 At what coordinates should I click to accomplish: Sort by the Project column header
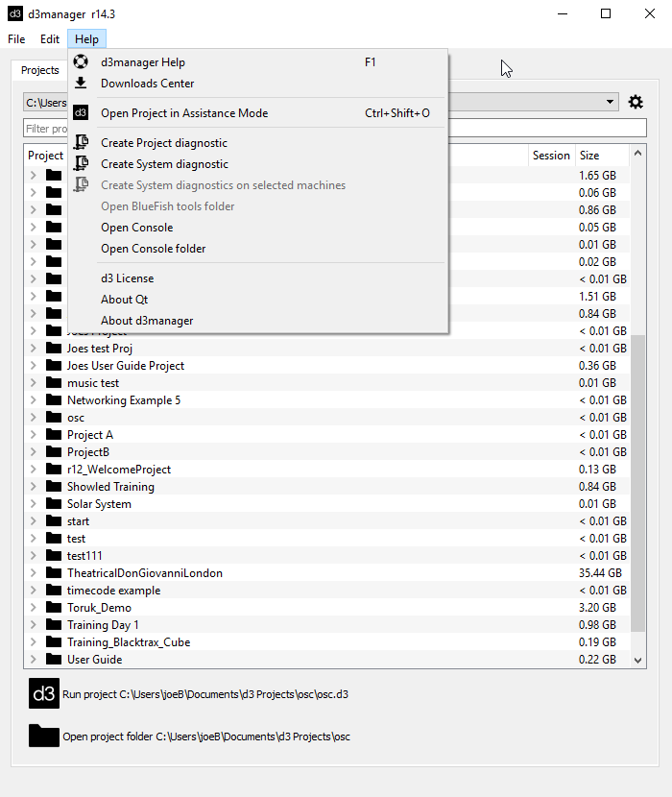[x=45, y=155]
